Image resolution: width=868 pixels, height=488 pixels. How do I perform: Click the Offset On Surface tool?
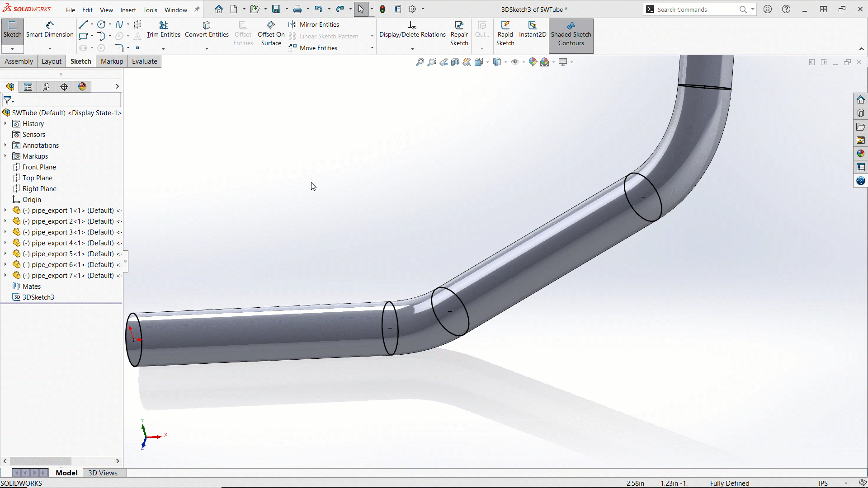pos(271,34)
